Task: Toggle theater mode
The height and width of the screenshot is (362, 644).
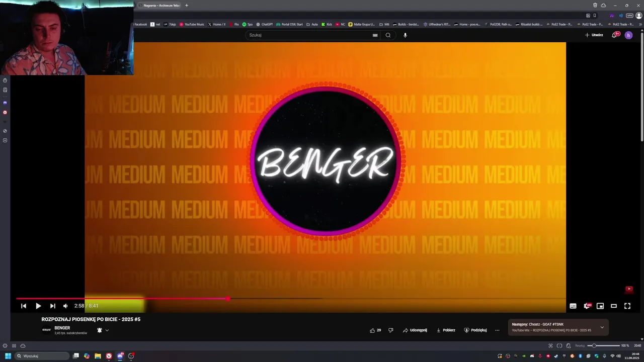Action: point(614,306)
